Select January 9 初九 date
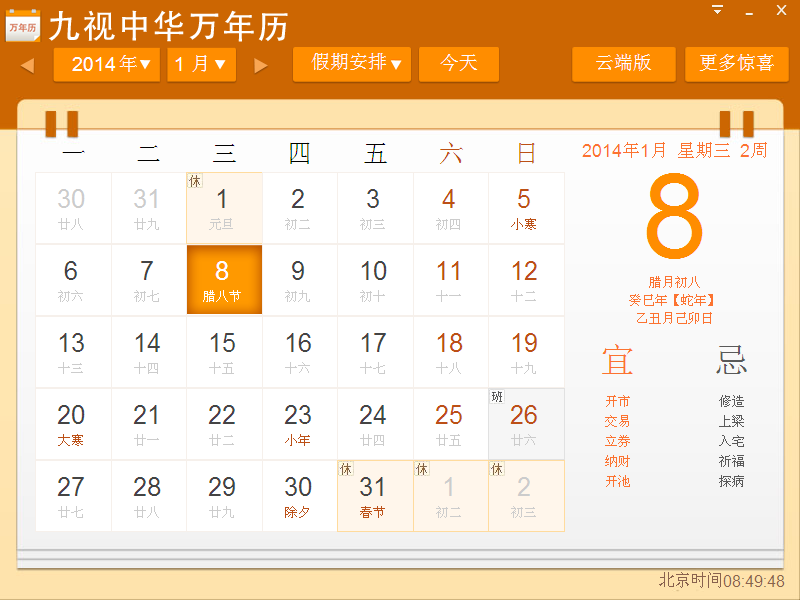The width and height of the screenshot is (800, 600). (300, 280)
